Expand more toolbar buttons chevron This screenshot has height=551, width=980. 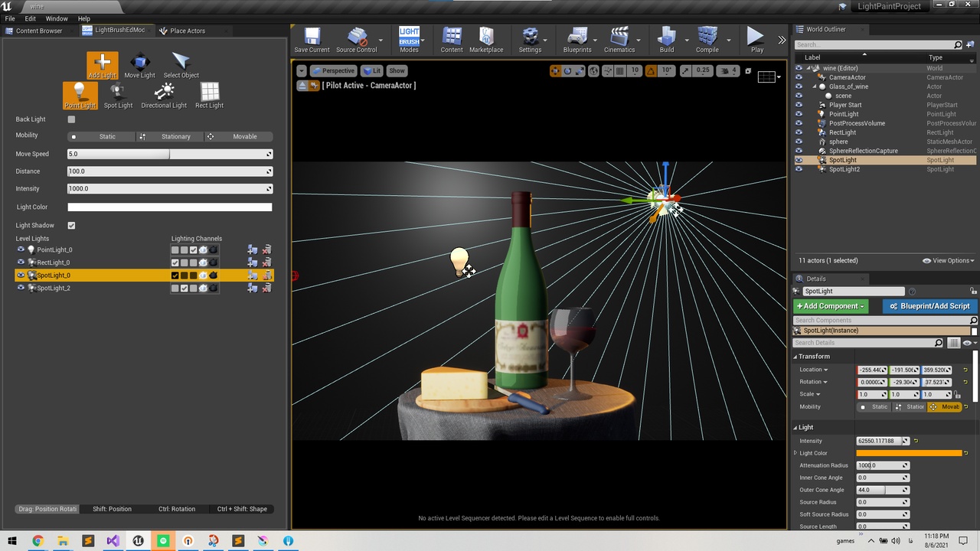[x=782, y=40]
